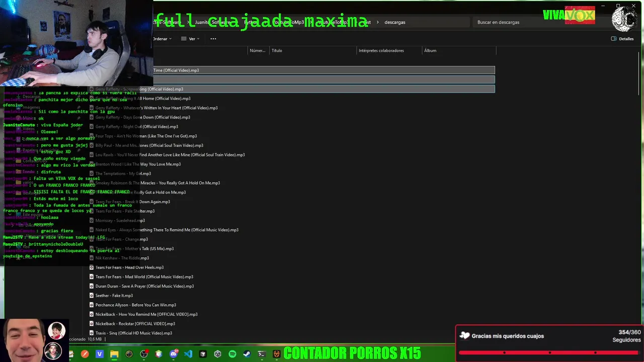This screenshot has height=362, width=644.
Task: Click mp3 icon beside Perchance Allyson file
Action: coord(92,305)
